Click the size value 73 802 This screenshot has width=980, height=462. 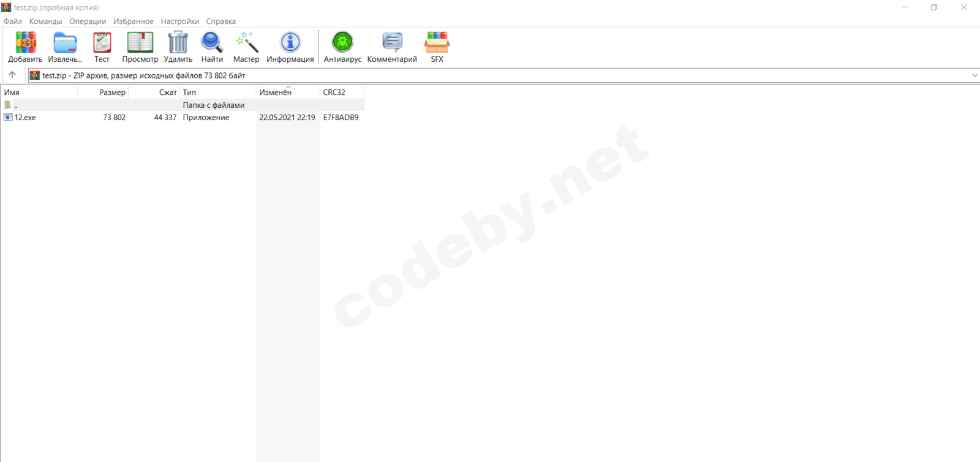(x=114, y=118)
